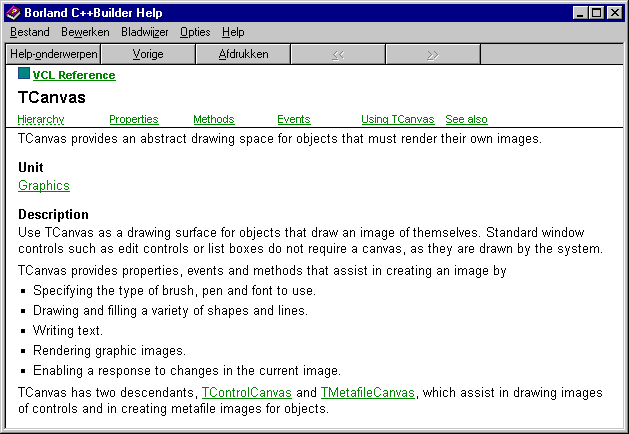Click the browse next >> button

pos(433,54)
